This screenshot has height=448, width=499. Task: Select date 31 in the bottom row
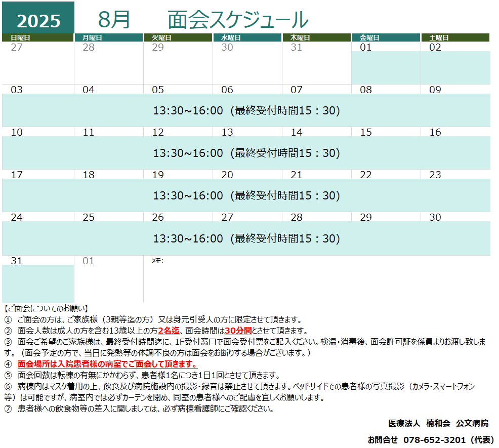click(x=17, y=261)
